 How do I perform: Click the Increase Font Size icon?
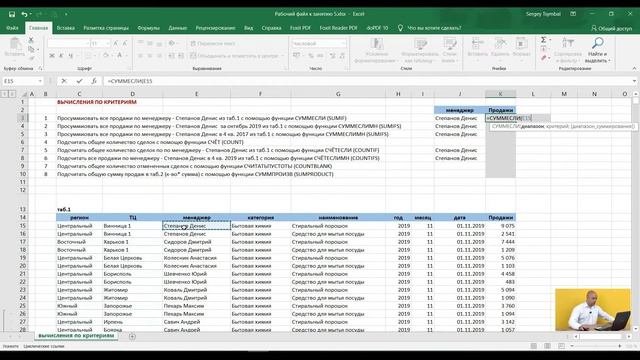click(x=116, y=44)
